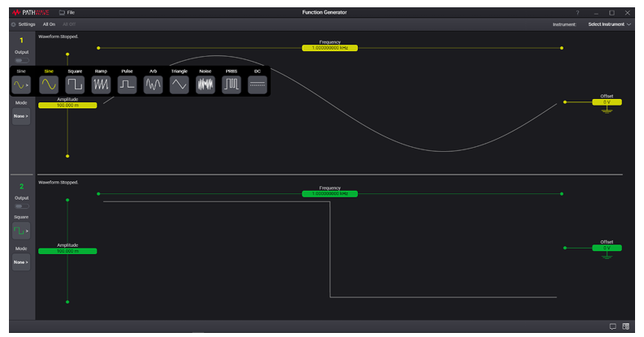Choose the Ramp waveform icon

(101, 84)
